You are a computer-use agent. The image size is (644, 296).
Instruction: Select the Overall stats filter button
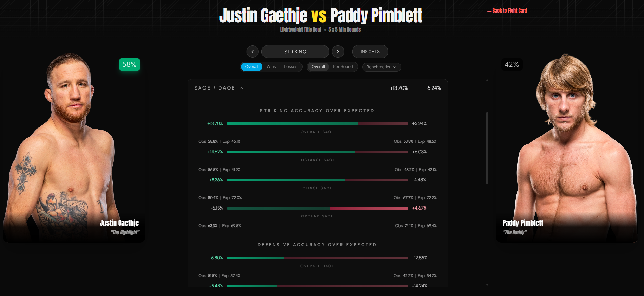pos(251,66)
